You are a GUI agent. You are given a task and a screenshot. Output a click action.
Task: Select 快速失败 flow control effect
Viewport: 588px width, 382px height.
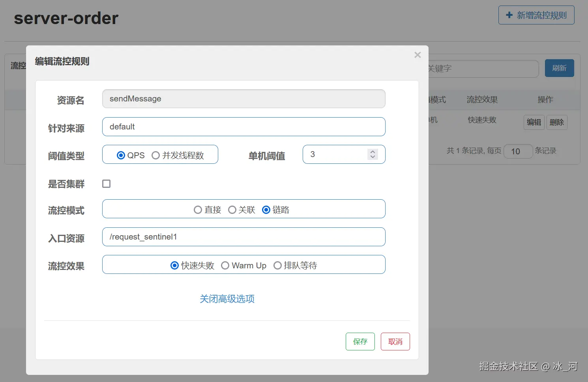[x=174, y=266]
